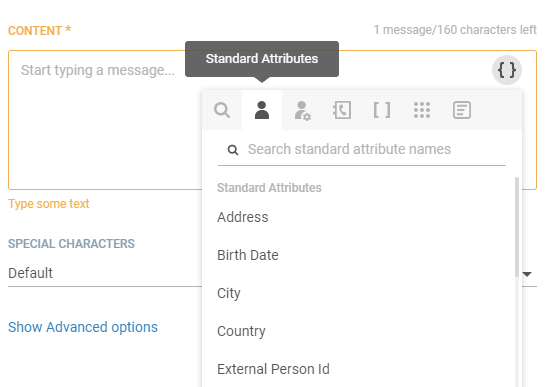Screen dimensions: 552x387
Task: Select the square brackets icon tab
Action: click(x=382, y=110)
